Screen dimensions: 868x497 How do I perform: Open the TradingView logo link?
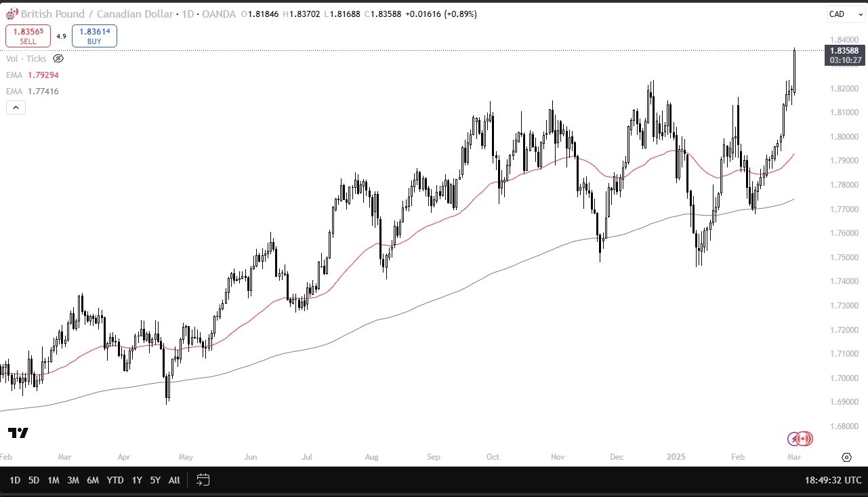[x=18, y=433]
